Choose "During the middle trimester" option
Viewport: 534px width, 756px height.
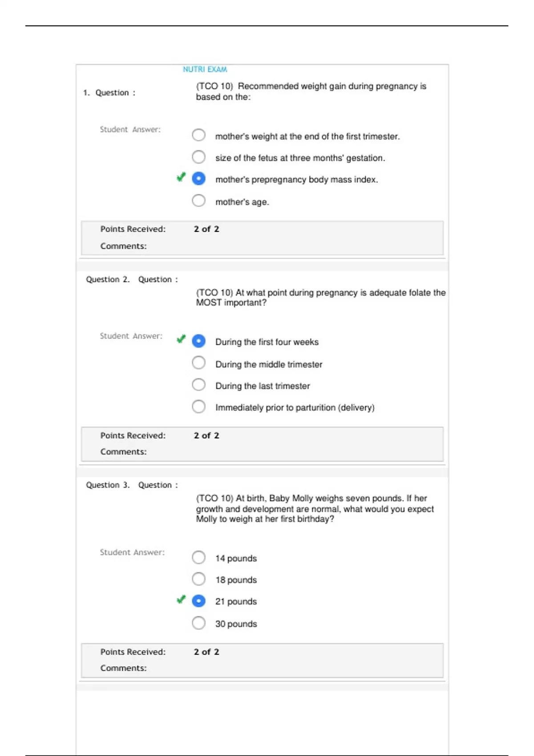coord(198,363)
